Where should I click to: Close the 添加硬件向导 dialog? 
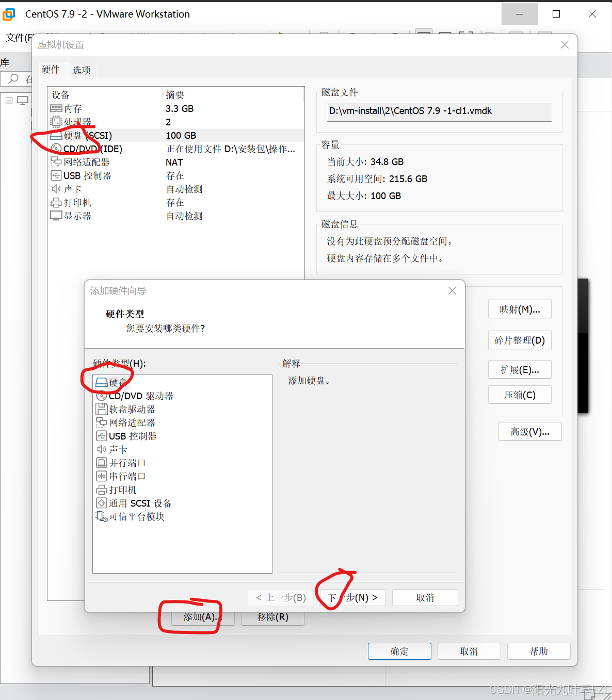pos(452,291)
